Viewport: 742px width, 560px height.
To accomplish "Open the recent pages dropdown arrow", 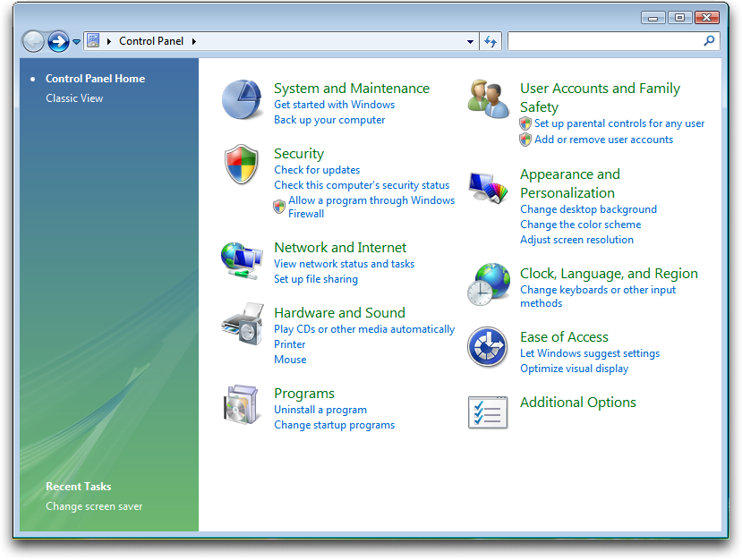I will (76, 42).
